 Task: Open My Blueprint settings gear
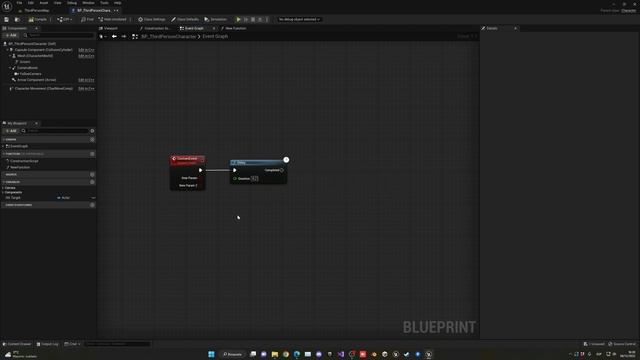click(x=92, y=131)
